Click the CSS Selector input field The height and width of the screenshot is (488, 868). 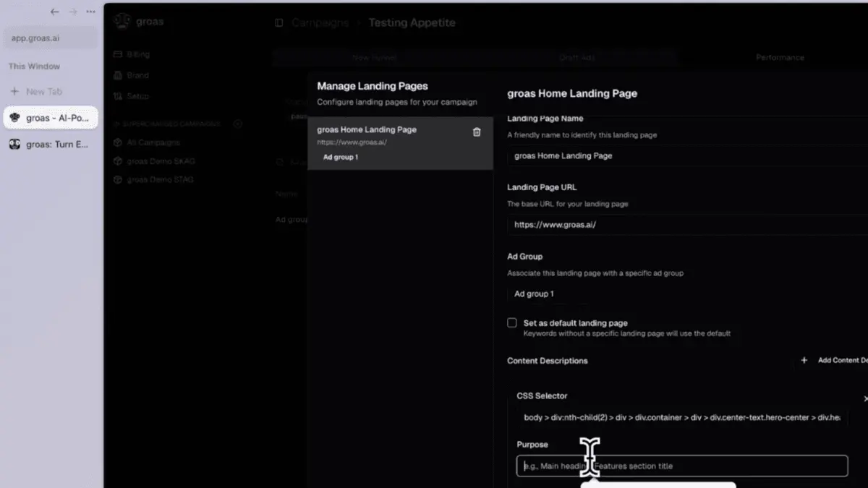point(682,418)
